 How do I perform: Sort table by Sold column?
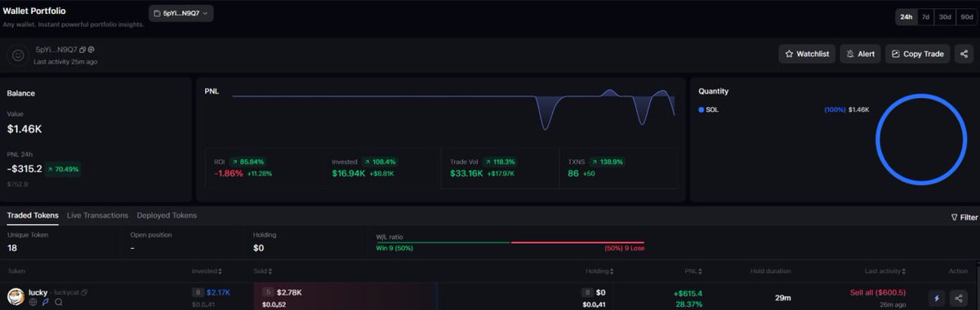[263, 271]
